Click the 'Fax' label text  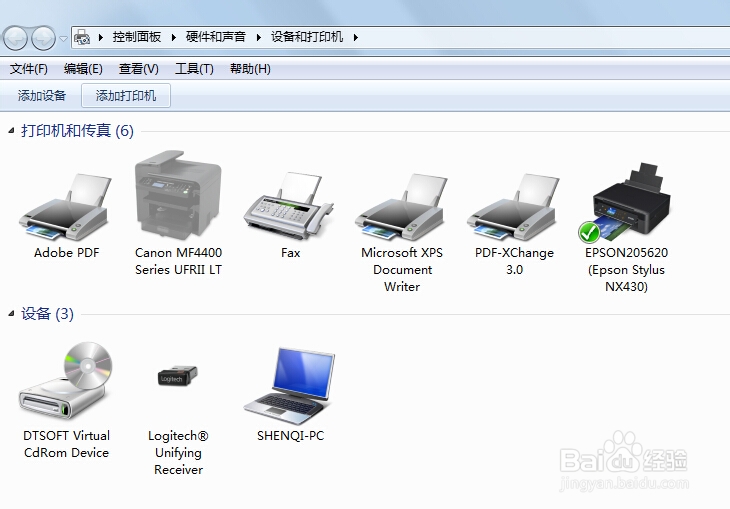(291, 253)
